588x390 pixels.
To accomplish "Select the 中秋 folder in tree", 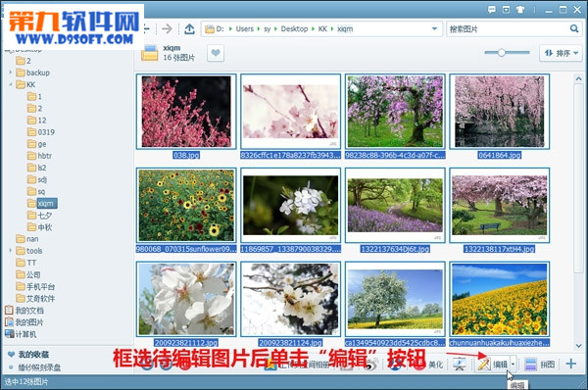I will tap(40, 227).
